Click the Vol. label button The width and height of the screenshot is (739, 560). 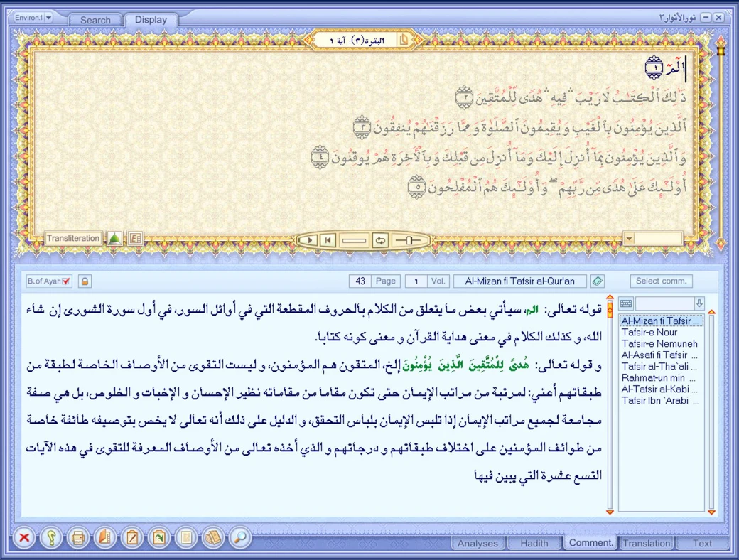(x=438, y=281)
